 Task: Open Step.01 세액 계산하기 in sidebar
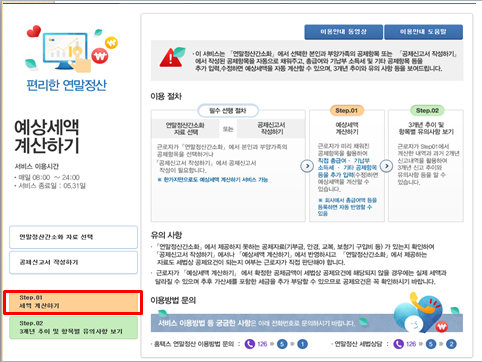point(73,302)
